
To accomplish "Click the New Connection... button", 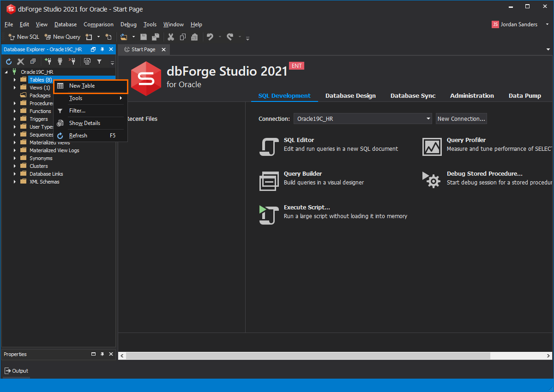I will click(x=461, y=119).
